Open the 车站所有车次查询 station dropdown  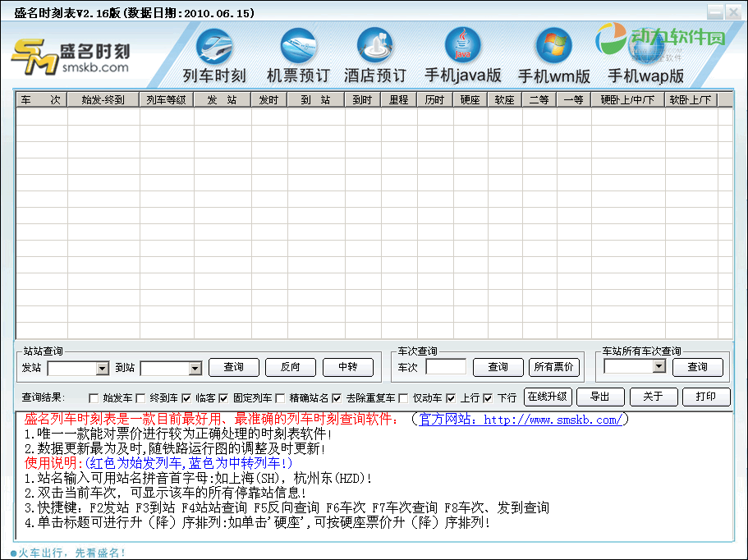click(x=659, y=367)
